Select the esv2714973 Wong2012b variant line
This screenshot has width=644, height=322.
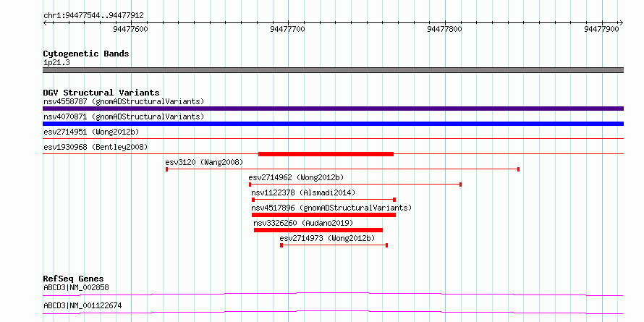click(x=334, y=245)
